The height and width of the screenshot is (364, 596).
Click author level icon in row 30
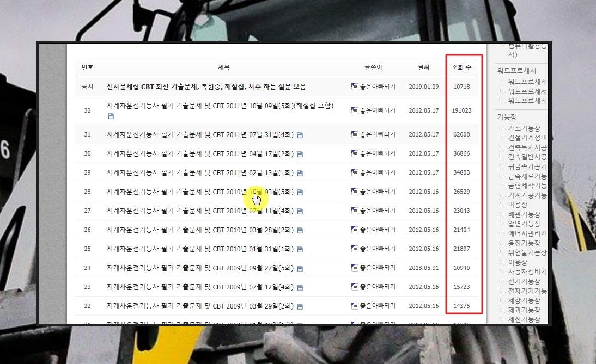355,153
